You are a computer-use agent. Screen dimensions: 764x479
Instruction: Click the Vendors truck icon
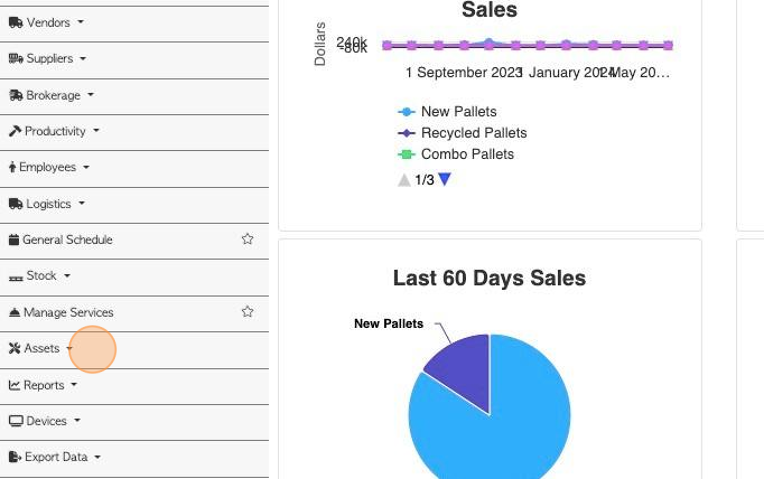tap(16, 23)
